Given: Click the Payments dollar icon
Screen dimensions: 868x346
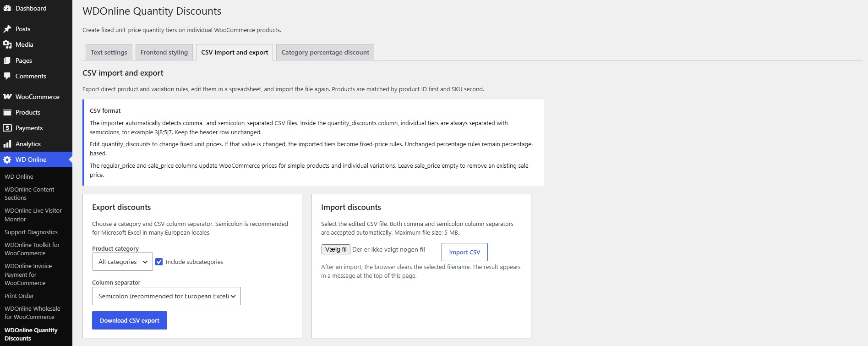Looking at the screenshot, I should (7, 128).
